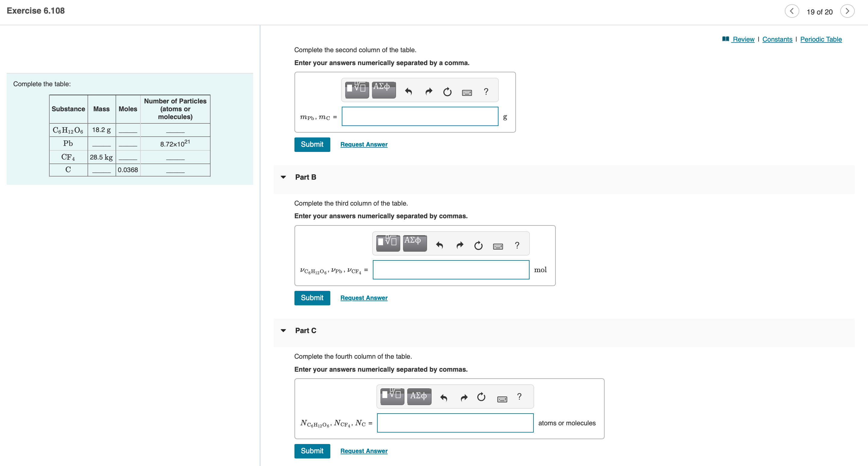The width and height of the screenshot is (868, 466).
Task: Click the Part C particles input field
Action: pyautogui.click(x=455, y=423)
